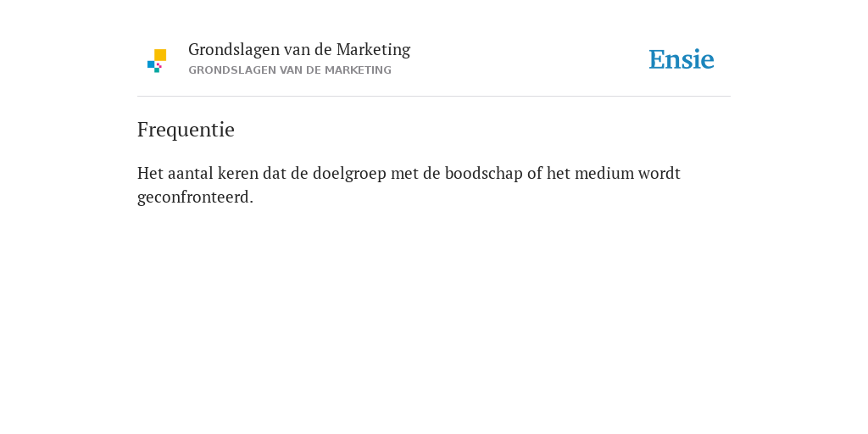Click the yellow square in the logo

pos(160,55)
